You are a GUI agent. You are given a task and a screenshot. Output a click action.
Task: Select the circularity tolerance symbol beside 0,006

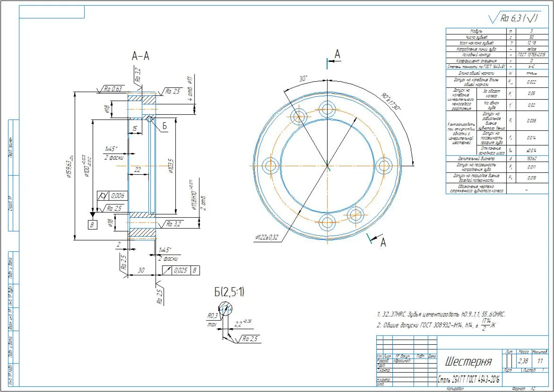(104, 196)
